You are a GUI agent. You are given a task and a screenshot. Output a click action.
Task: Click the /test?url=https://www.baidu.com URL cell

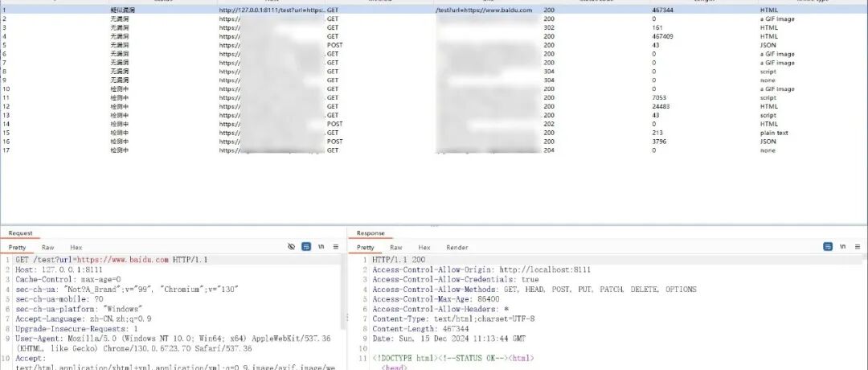pos(484,10)
